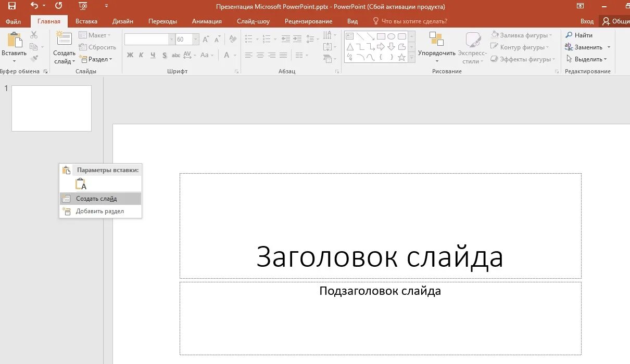
Task: Open the Рецензирование tab
Action: (x=308, y=21)
